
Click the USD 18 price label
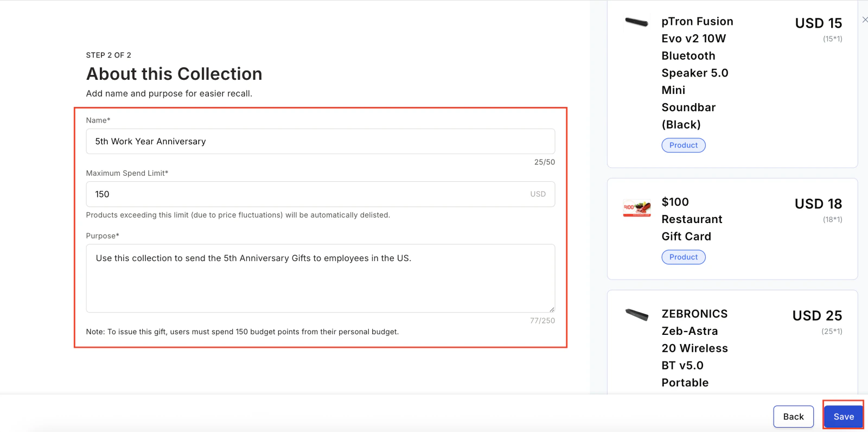point(818,204)
